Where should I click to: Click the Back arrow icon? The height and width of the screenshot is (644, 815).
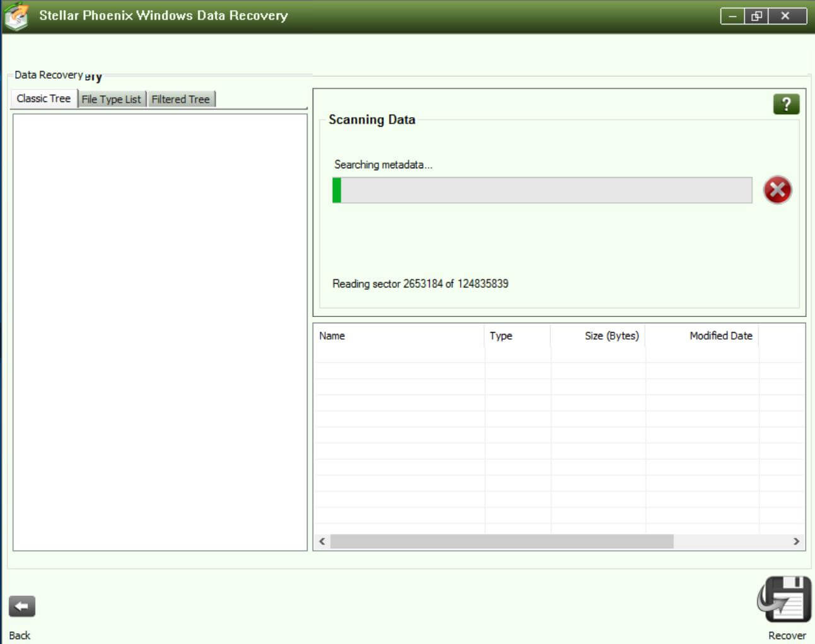click(x=21, y=606)
